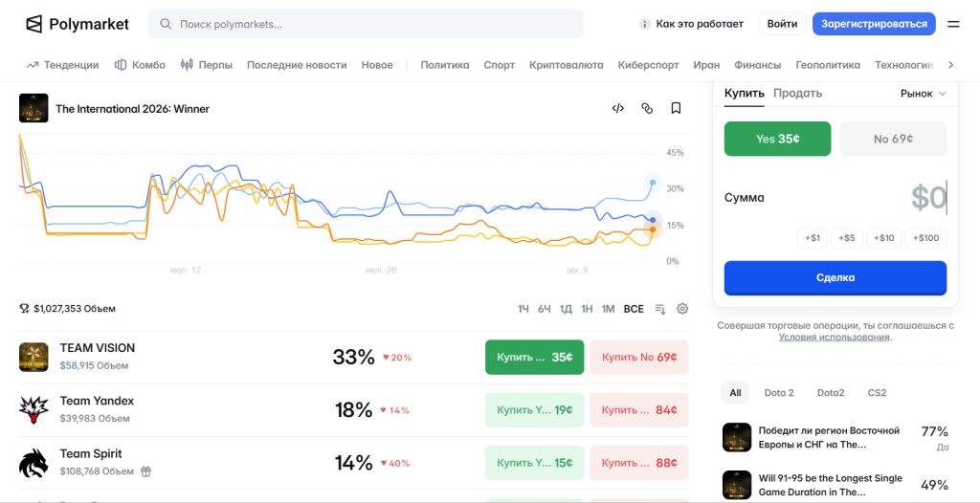980x503 pixels.
Task: Click the embed code icon
Action: click(617, 108)
